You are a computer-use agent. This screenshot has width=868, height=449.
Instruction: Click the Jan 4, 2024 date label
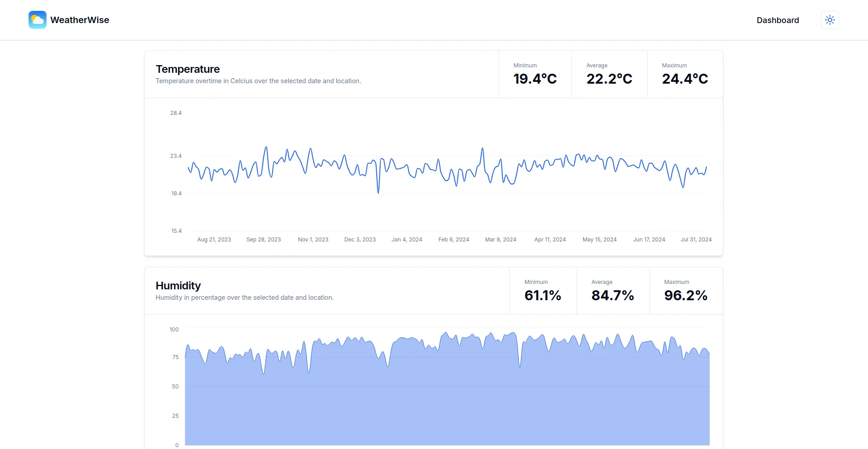coord(407,239)
